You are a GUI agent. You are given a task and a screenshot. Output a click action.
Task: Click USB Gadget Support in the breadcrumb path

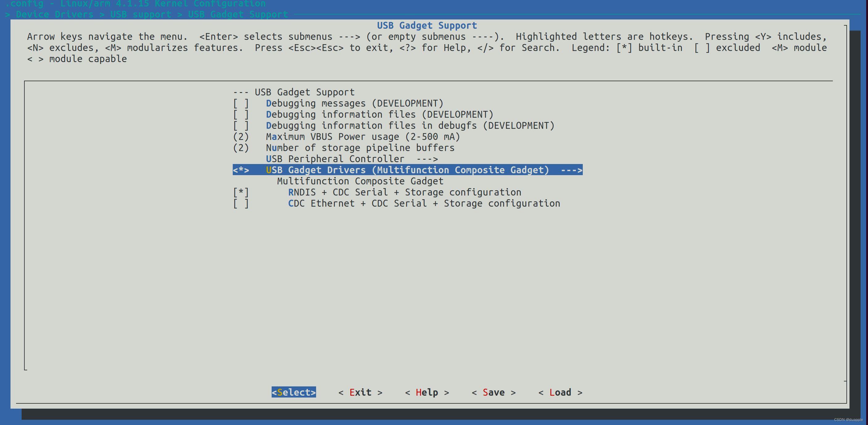pyautogui.click(x=238, y=15)
